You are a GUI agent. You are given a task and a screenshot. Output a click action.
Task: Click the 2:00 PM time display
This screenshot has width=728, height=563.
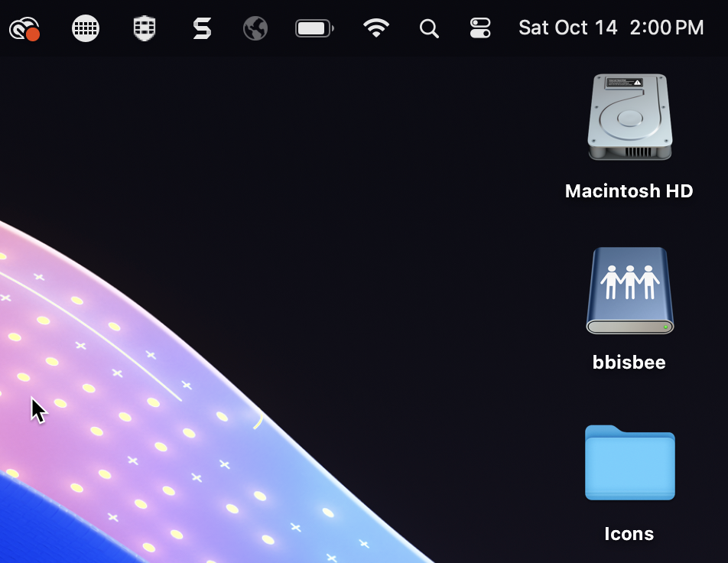(666, 28)
